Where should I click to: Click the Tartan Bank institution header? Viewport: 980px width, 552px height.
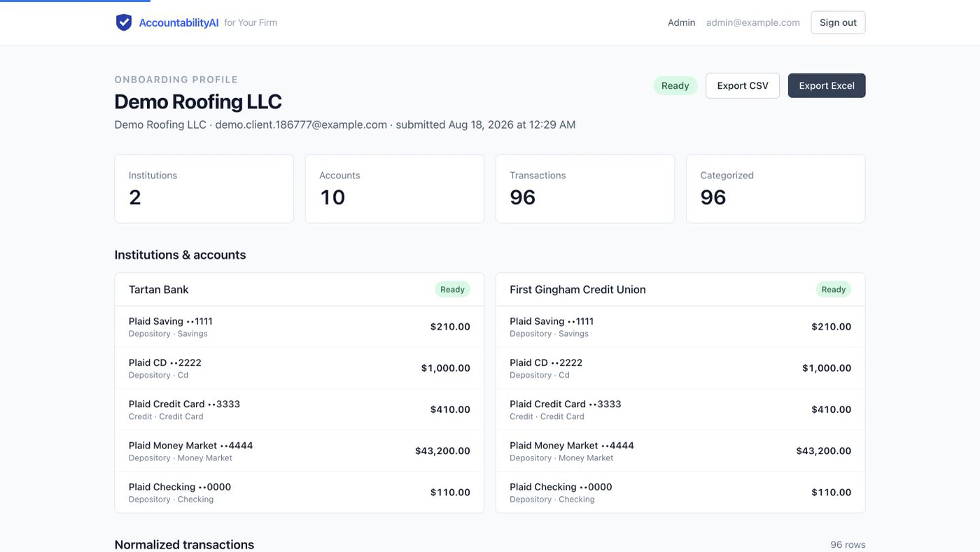(x=299, y=290)
